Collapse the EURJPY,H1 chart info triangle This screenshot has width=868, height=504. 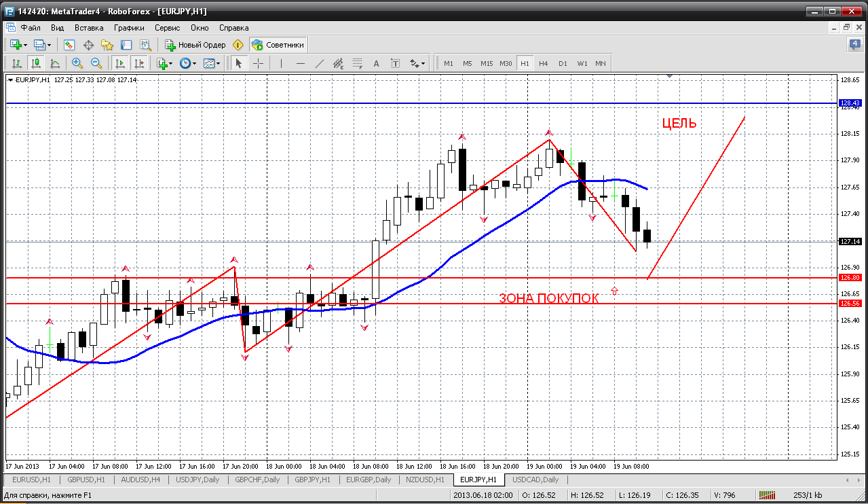click(10, 79)
